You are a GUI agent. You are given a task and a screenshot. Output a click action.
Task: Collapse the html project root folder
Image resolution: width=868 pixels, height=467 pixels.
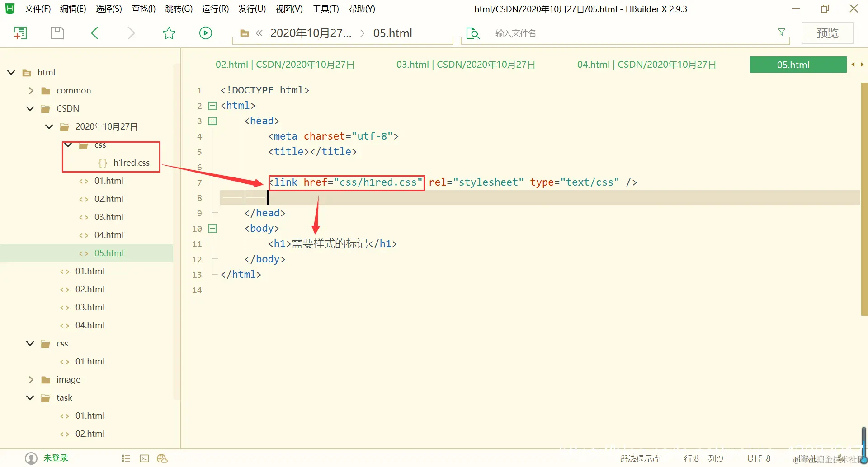click(11, 72)
